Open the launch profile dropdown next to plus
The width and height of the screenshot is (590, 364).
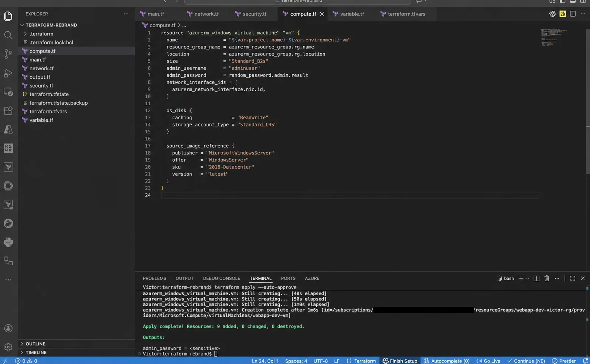click(528, 278)
